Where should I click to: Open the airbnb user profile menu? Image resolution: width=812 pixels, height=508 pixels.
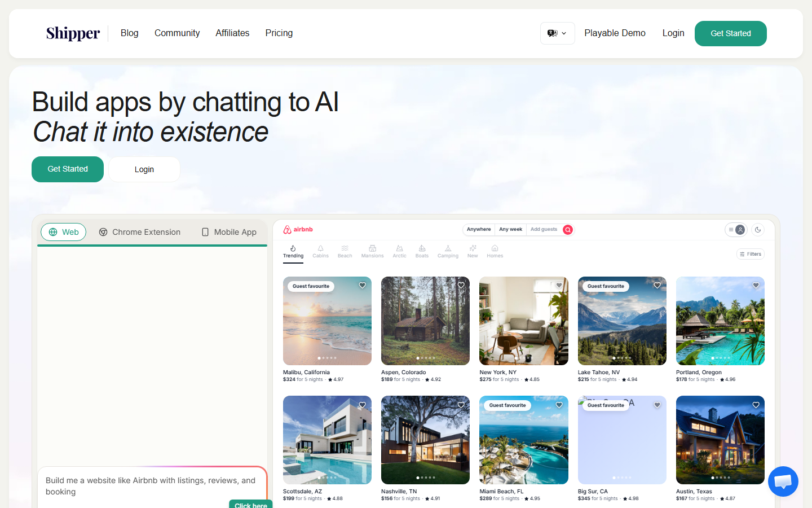coord(736,230)
